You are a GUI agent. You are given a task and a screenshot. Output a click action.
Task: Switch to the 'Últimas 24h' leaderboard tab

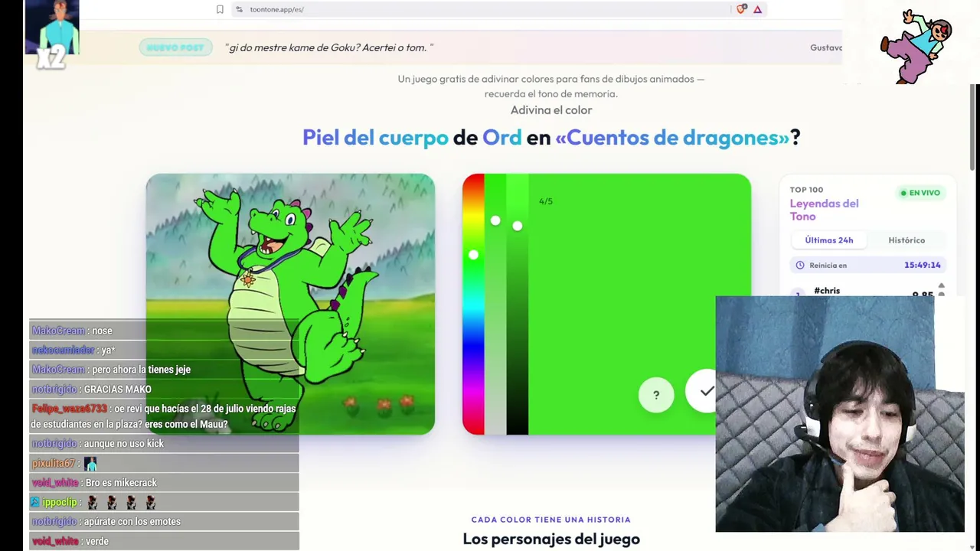[828, 240]
